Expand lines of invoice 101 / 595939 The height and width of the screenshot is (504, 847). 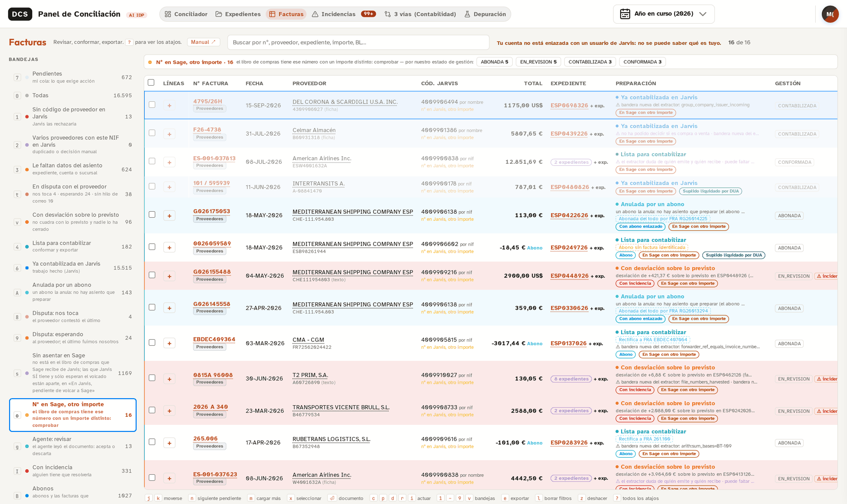point(169,187)
